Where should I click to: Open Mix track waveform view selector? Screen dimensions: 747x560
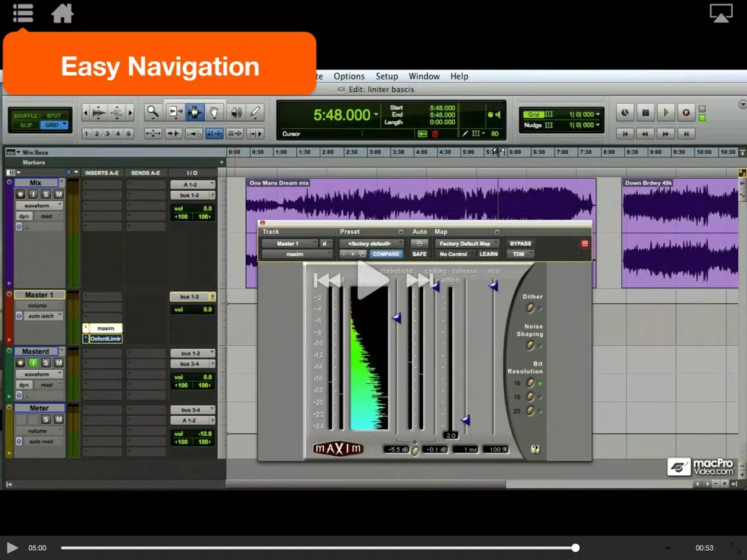click(39, 205)
